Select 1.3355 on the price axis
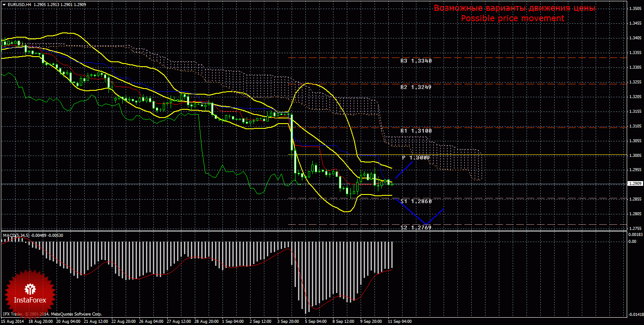 click(636, 53)
